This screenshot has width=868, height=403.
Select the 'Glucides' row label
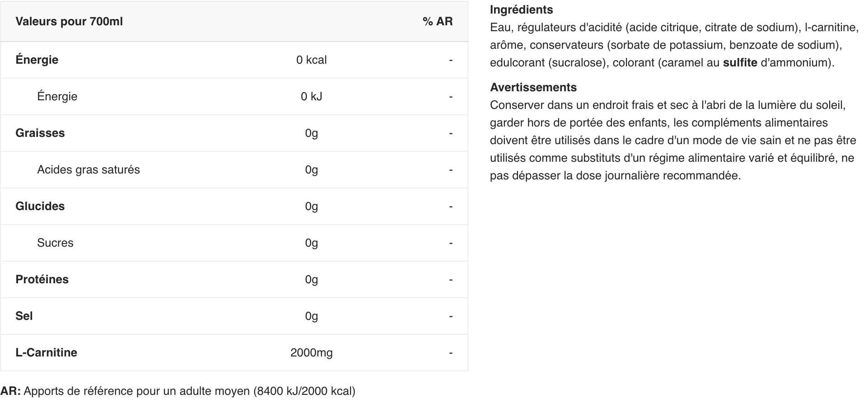click(40, 206)
